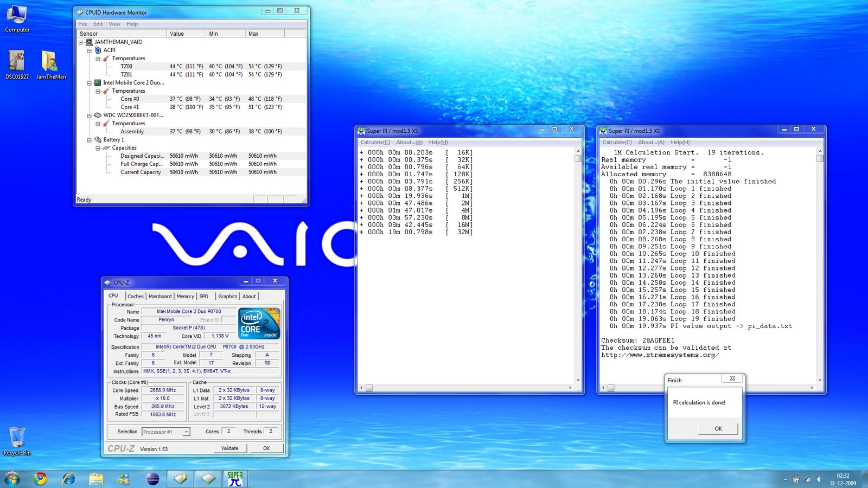The width and height of the screenshot is (868, 488).
Task: Open Edit menu in Hardware Monitor
Action: click(x=98, y=24)
